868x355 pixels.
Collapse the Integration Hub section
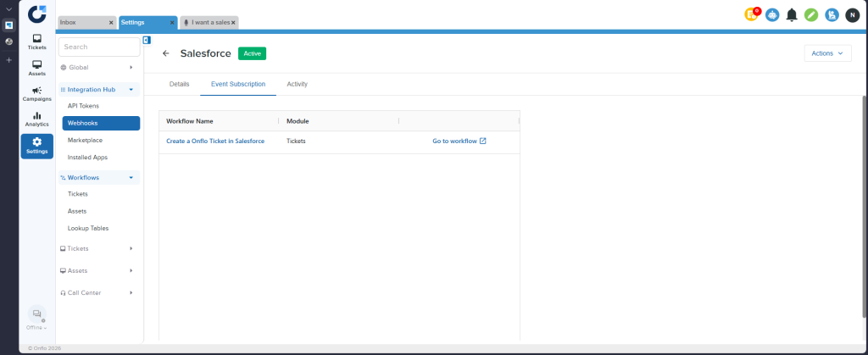click(x=131, y=89)
